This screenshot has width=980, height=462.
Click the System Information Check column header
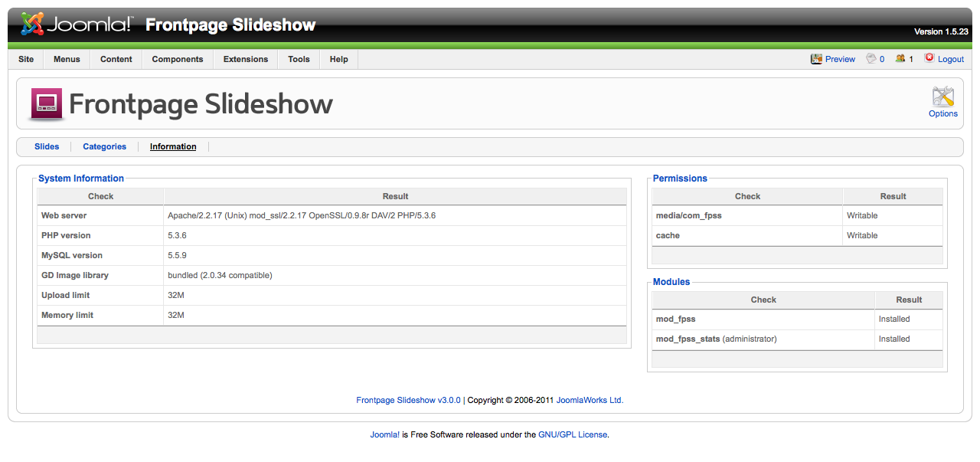100,196
